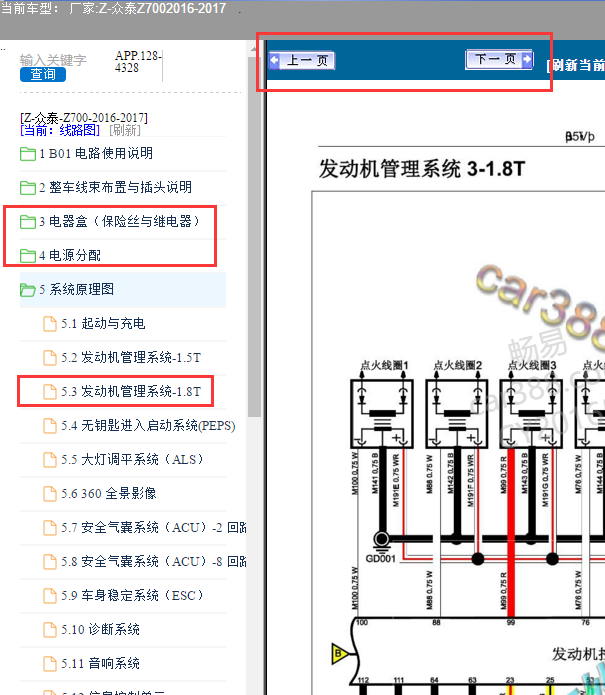Click document icon of 5.11 音响系统
This screenshot has width=605, height=695.
50,664
